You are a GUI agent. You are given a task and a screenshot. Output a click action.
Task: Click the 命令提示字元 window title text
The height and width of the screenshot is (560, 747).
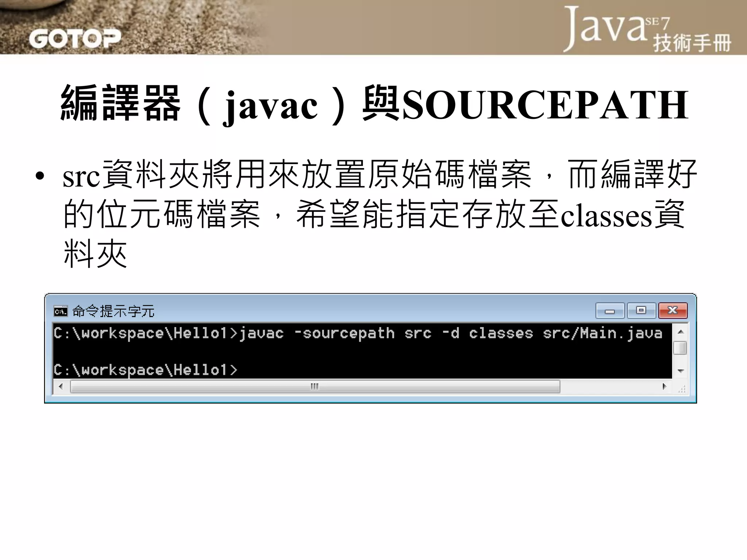click(113, 311)
